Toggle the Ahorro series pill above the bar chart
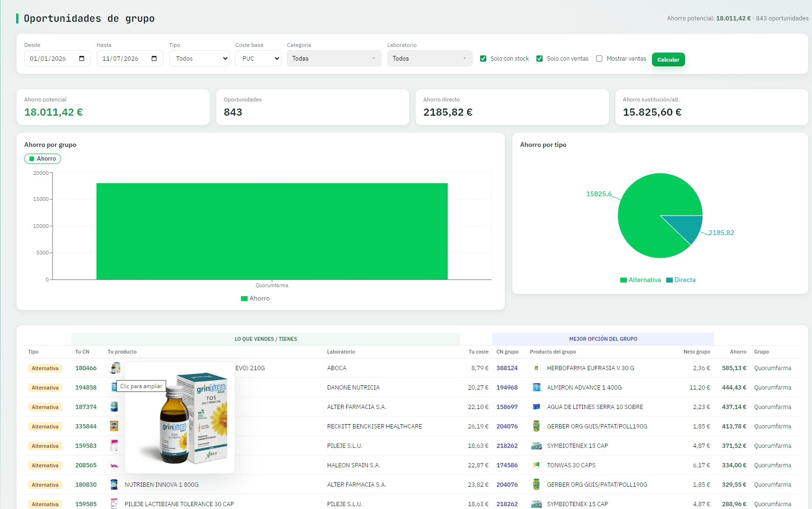This screenshot has height=509, width=812. click(43, 159)
